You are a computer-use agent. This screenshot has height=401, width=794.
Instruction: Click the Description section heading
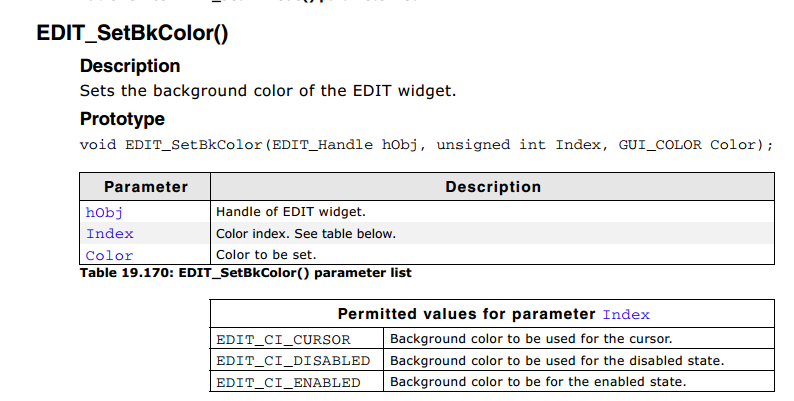[x=130, y=66]
